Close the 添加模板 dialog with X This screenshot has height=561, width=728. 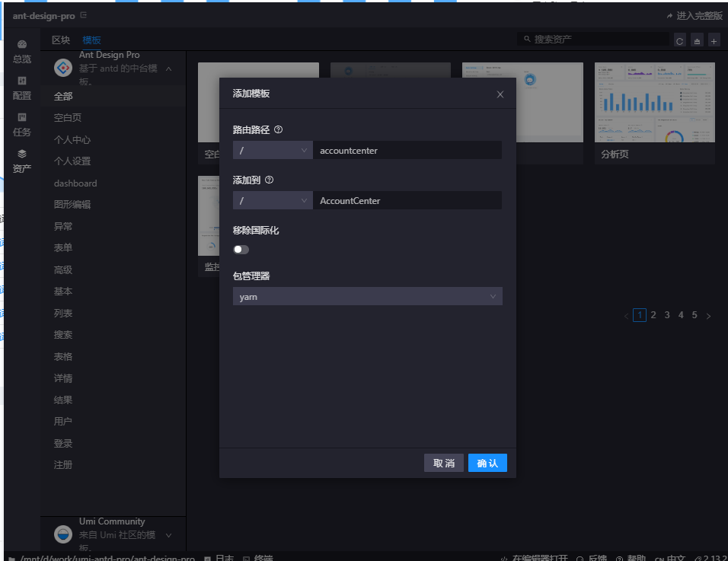[x=500, y=94]
